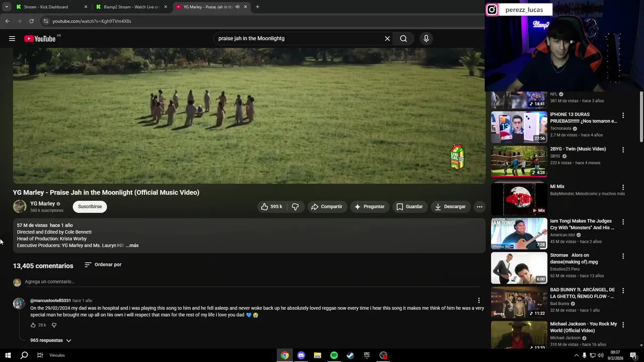Click the 57 M de vistas text
The image size is (644, 362).
coord(32,225)
